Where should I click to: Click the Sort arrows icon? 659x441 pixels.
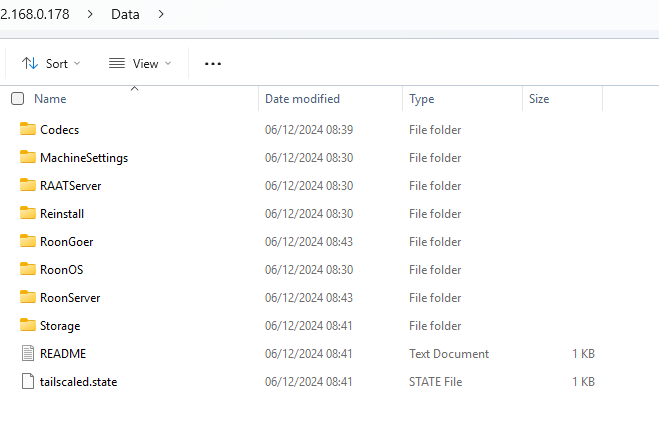pos(30,63)
